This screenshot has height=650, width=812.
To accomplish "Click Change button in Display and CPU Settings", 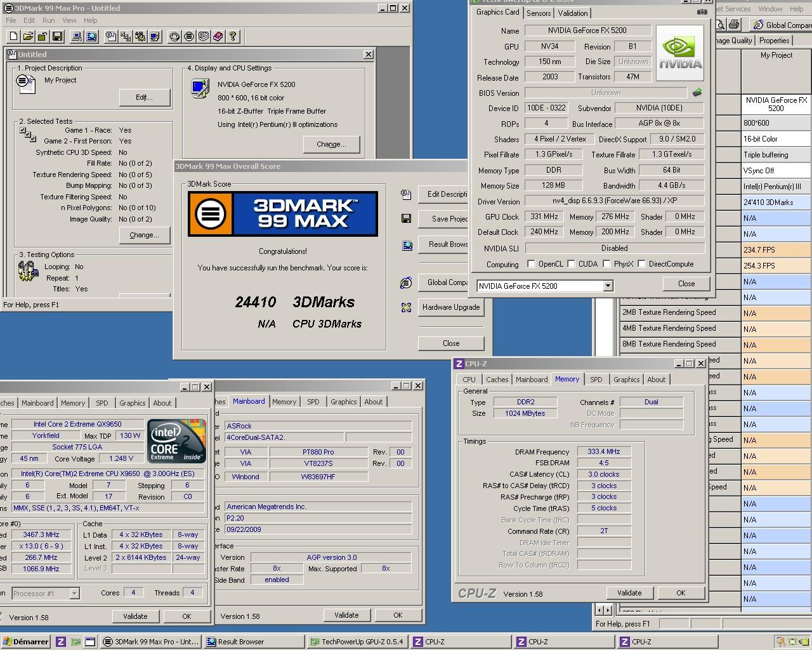I will (332, 144).
